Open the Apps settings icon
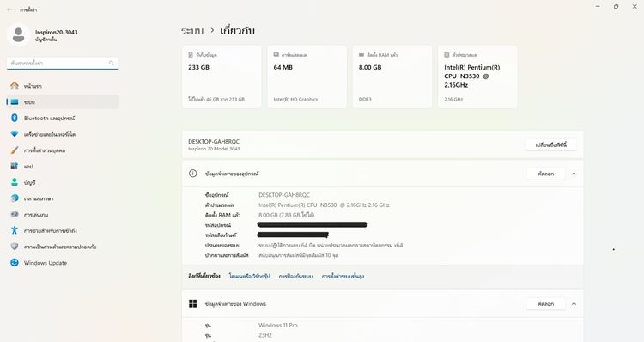644x342 pixels. 15,166
